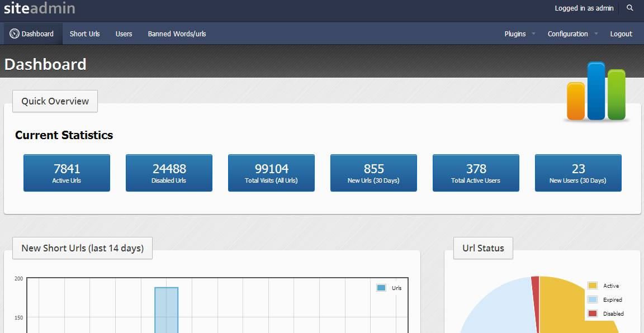This screenshot has height=333, width=644.
Task: Click the New Urls (30 Days) tile
Action: coord(373,173)
